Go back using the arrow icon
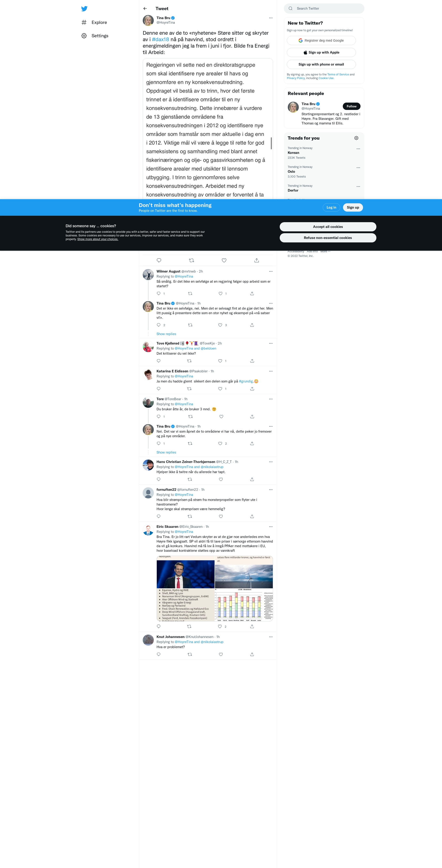 [145, 9]
